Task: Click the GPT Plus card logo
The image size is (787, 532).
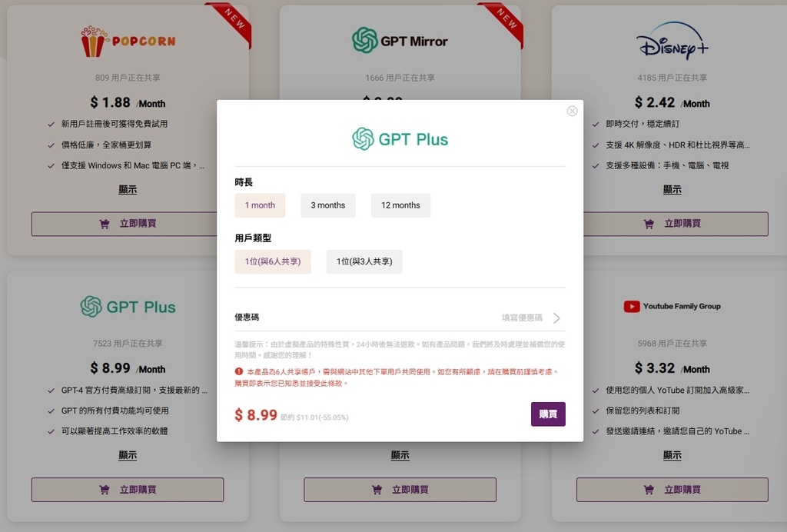Action: [x=128, y=307]
